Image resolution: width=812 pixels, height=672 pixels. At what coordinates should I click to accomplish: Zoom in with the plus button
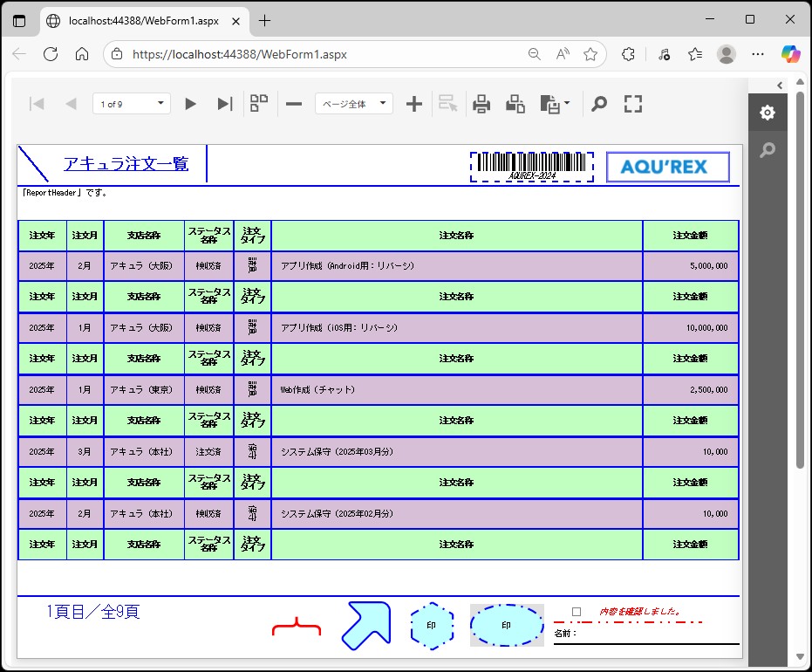(414, 104)
